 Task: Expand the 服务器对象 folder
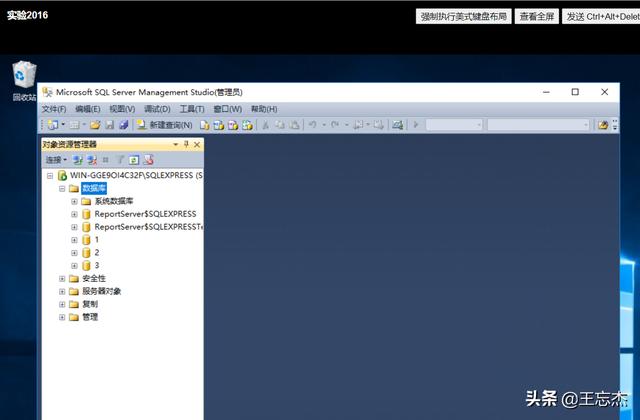(x=62, y=291)
